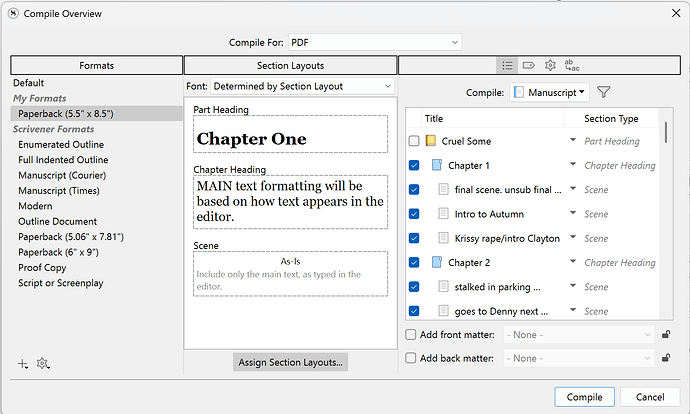The width and height of the screenshot is (690, 414).
Task: Select Paperback (5.5" x 8.5") format
Action: (x=96, y=114)
